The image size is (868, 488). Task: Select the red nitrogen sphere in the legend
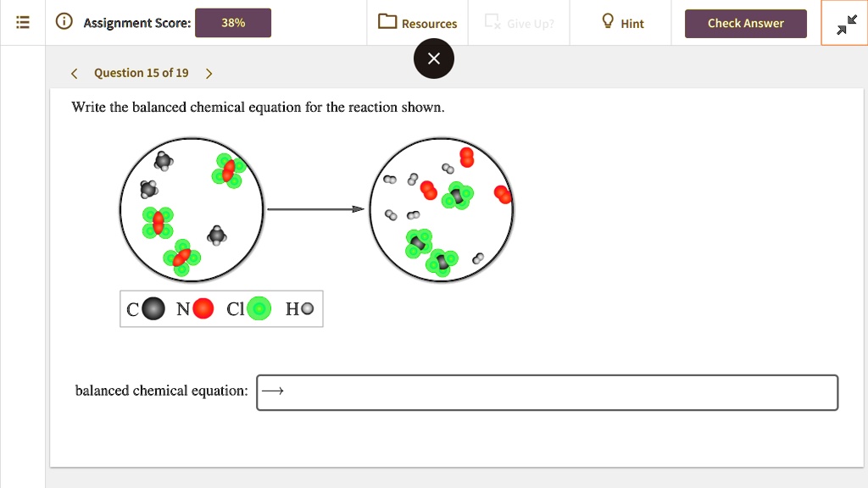203,308
